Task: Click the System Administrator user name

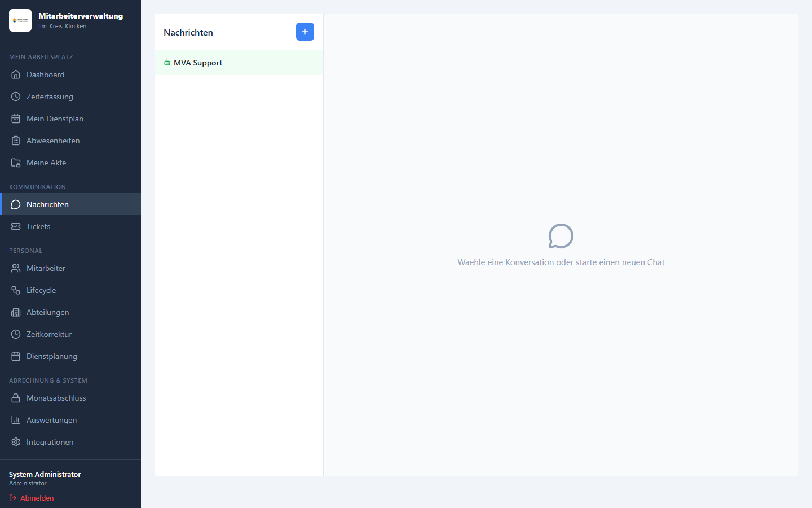Action: pyautogui.click(x=45, y=474)
